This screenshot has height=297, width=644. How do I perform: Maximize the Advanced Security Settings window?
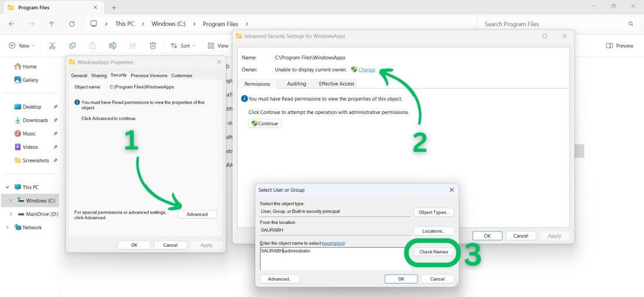(x=544, y=36)
